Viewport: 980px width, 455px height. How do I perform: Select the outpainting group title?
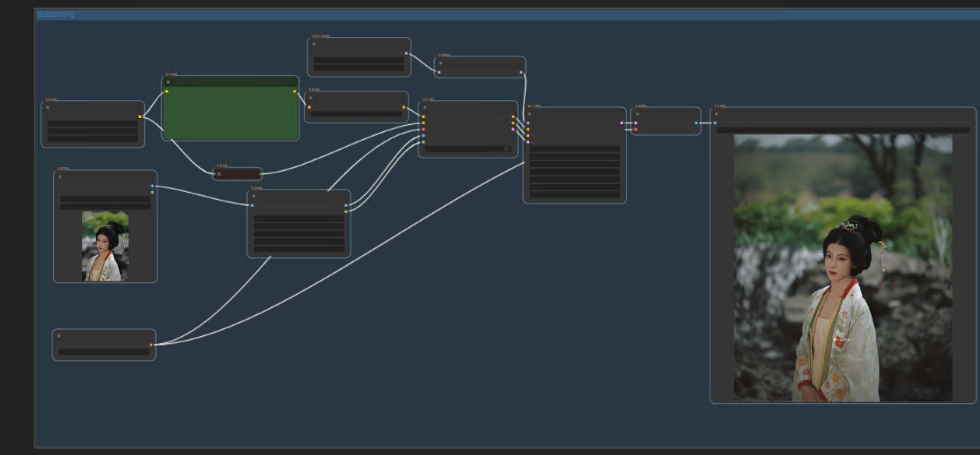56,14
